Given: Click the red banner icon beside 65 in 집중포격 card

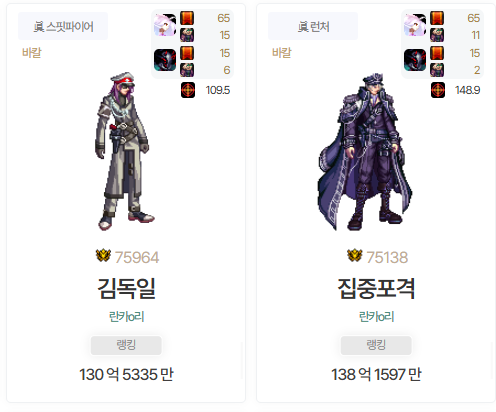Looking at the screenshot, I should [437, 18].
